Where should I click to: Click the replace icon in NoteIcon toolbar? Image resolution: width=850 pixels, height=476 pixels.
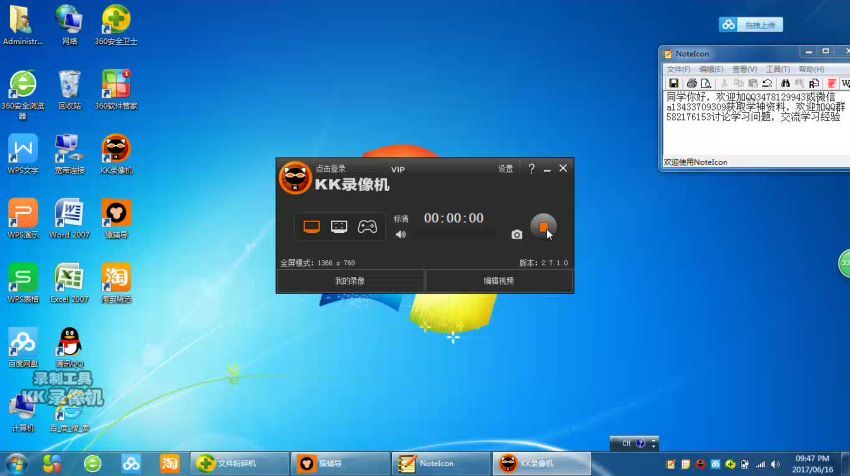point(813,83)
